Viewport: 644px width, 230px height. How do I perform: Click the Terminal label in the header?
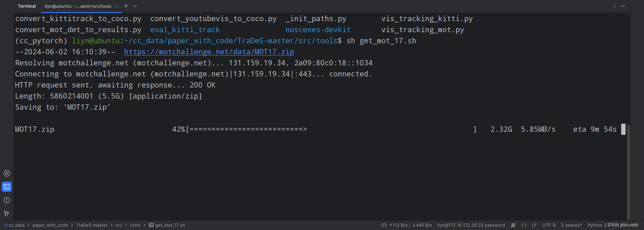pyautogui.click(x=26, y=6)
